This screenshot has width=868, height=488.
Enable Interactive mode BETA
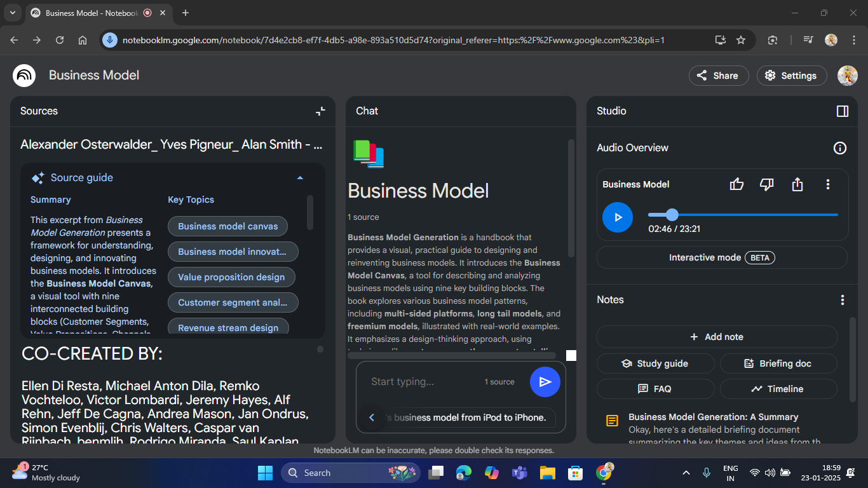click(721, 257)
